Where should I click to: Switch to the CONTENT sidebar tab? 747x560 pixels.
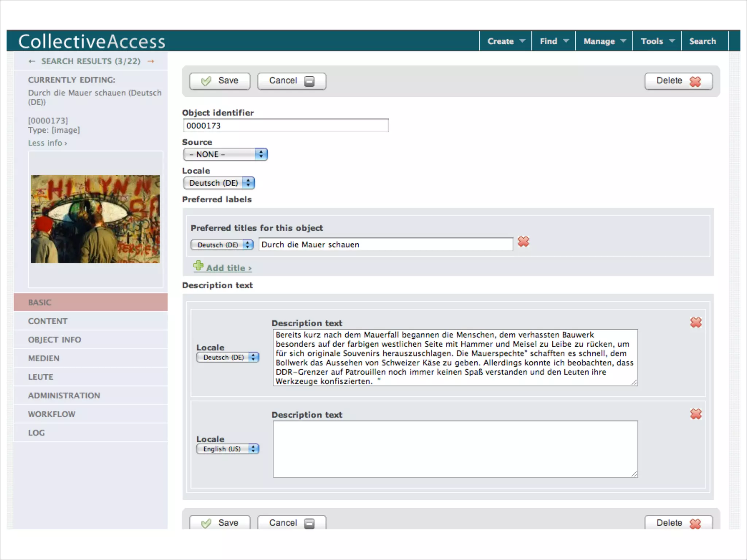tap(90, 321)
